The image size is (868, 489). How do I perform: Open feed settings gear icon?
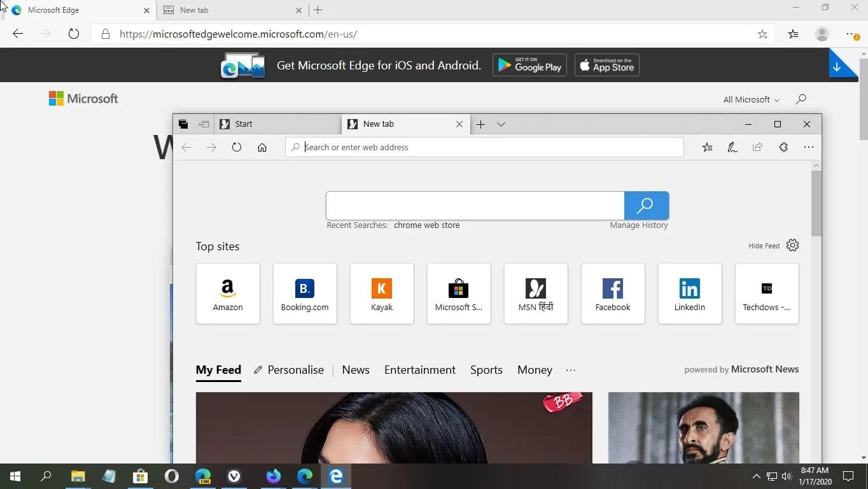click(792, 245)
